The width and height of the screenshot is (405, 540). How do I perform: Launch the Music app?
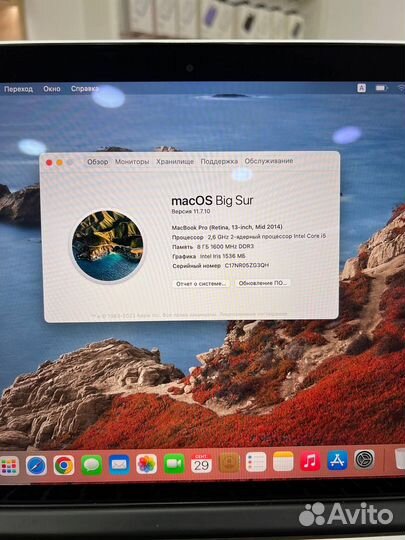[310, 461]
